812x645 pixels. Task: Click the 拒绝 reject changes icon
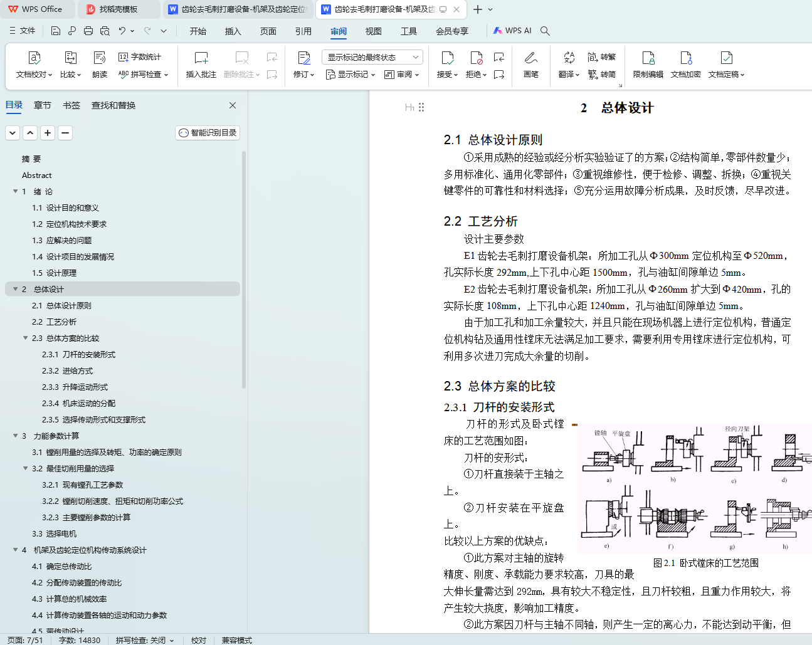coord(477,58)
